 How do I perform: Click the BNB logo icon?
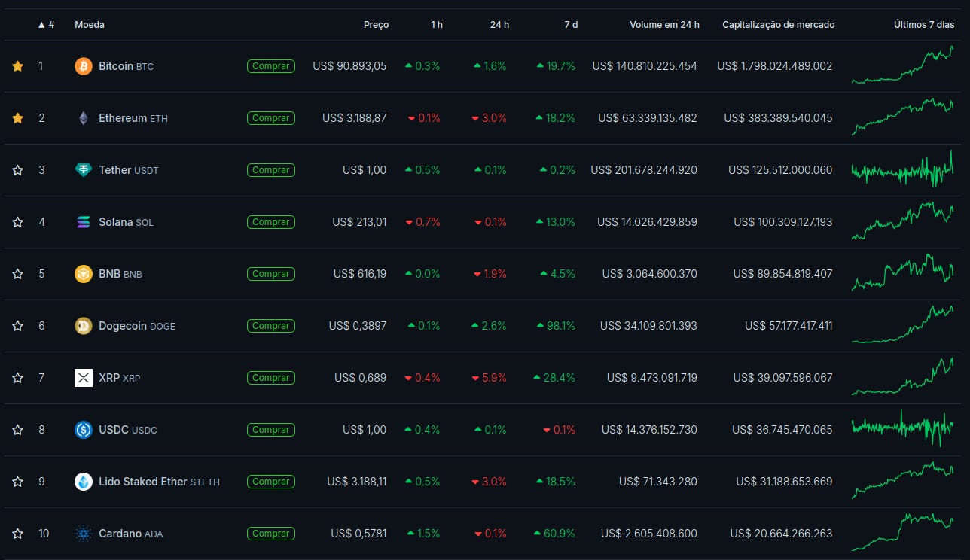click(84, 274)
